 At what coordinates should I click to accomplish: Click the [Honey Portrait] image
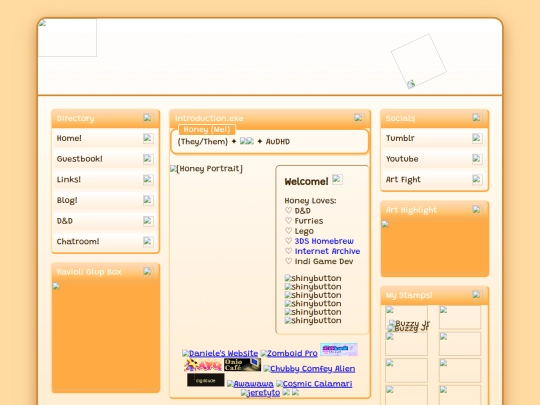point(206,169)
